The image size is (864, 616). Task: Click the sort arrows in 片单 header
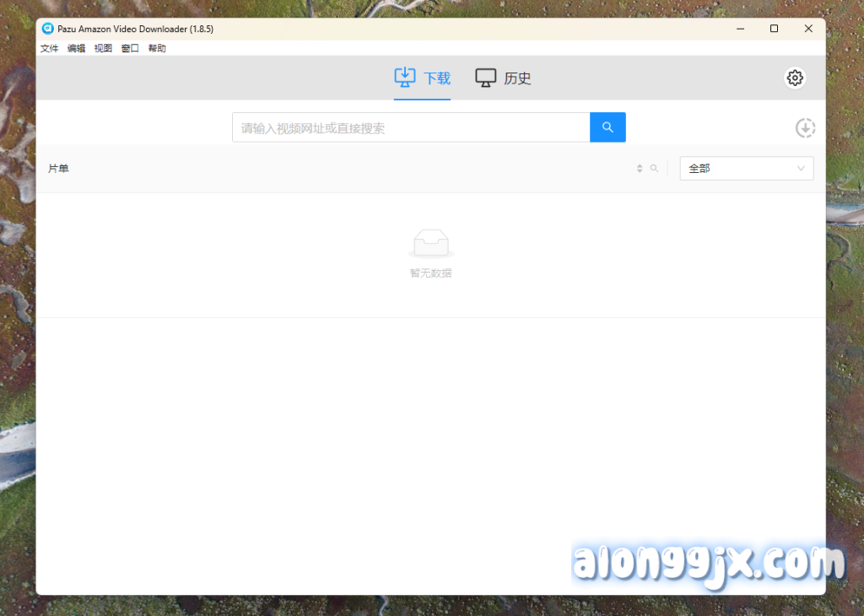[640, 169]
